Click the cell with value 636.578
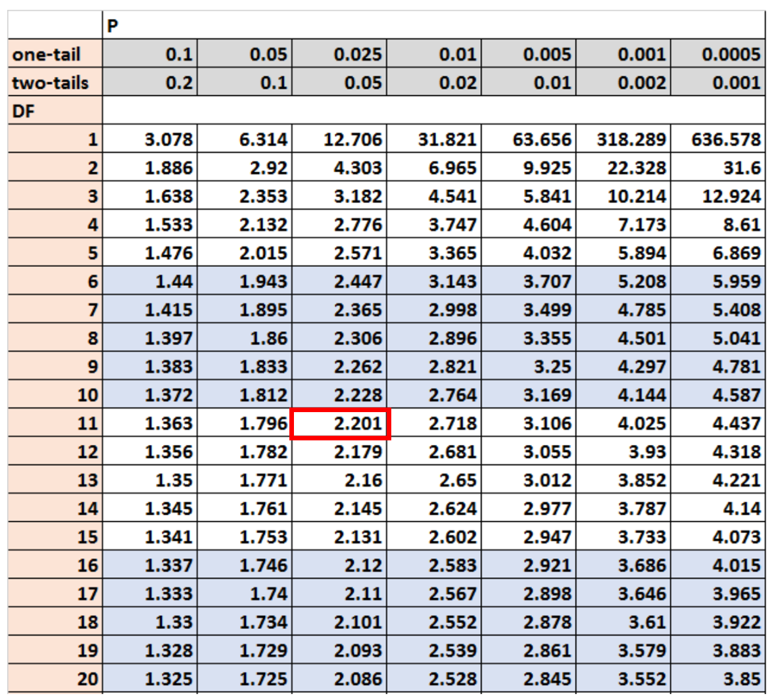The image size is (776, 700). point(718,139)
